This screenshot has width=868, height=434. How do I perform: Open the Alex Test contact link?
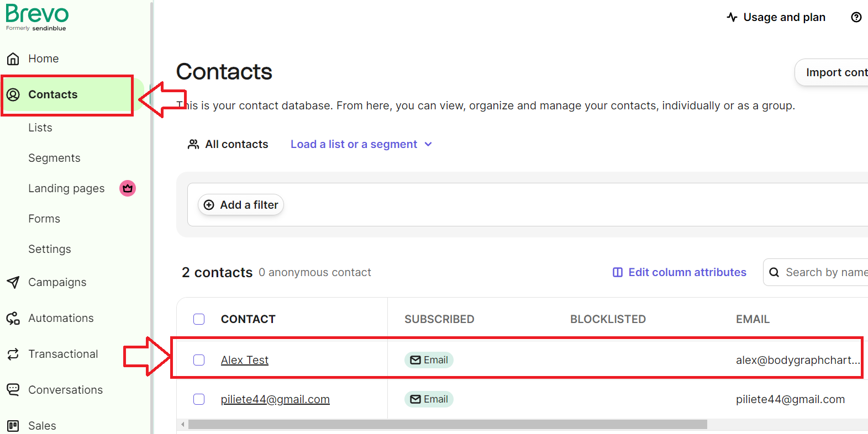click(245, 360)
